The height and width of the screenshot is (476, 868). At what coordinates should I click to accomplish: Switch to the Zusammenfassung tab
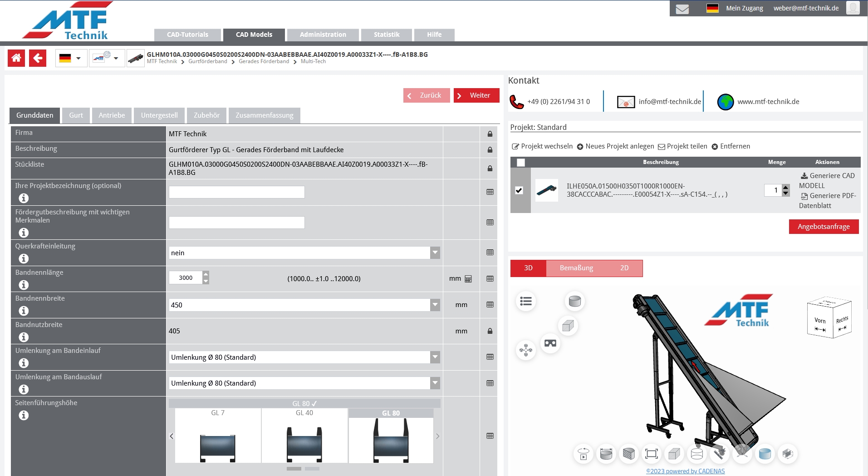click(x=265, y=115)
